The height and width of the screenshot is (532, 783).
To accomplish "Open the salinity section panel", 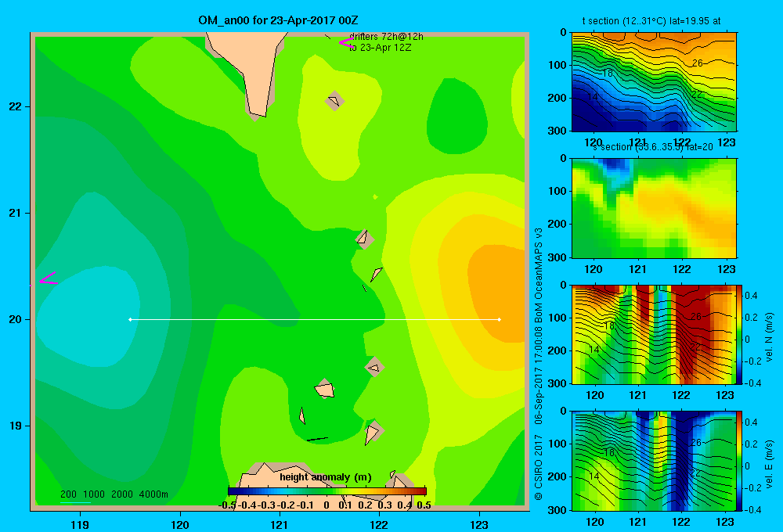I will 654,208.
